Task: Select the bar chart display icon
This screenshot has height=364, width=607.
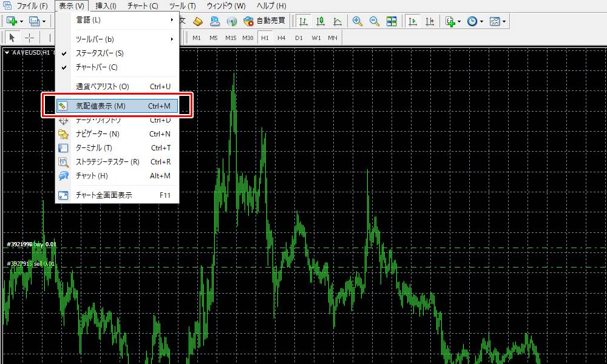Action: [x=303, y=21]
